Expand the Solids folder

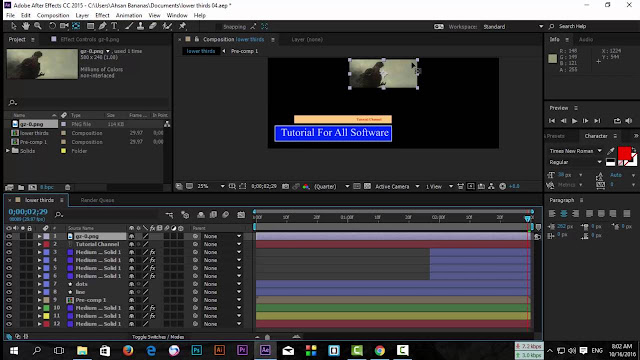[x=8, y=151]
